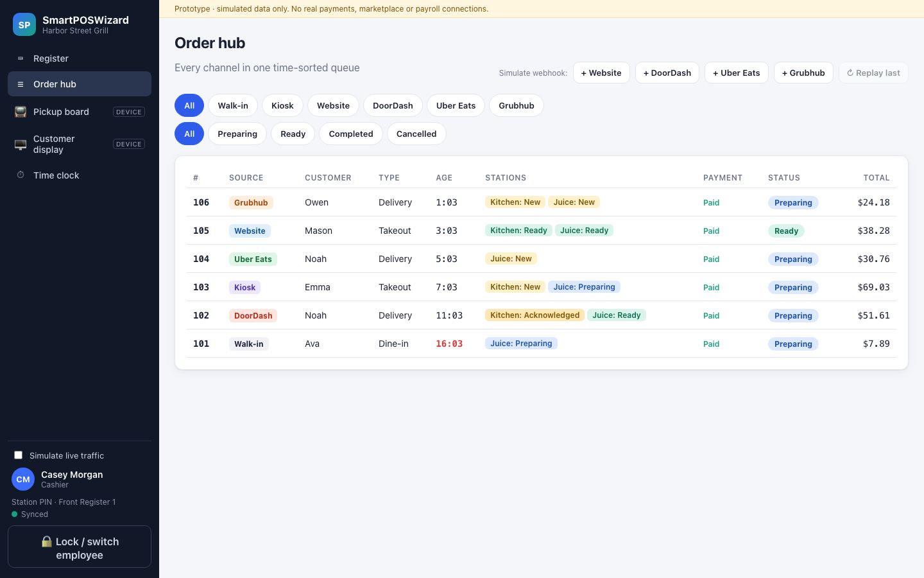Simulate a DoorDash webhook order
Screen dimensions: 924x578
pyautogui.click(x=667, y=73)
